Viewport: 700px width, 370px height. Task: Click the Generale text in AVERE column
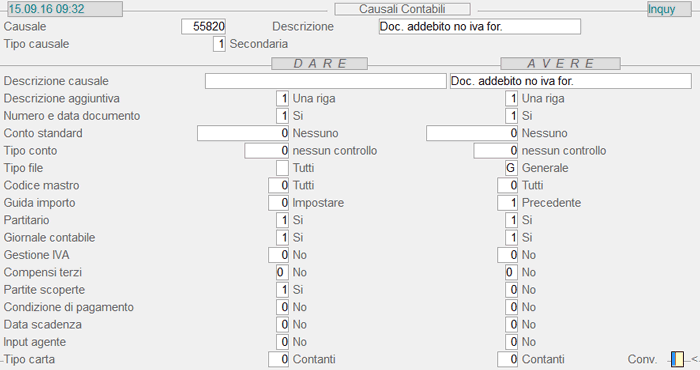(545, 168)
